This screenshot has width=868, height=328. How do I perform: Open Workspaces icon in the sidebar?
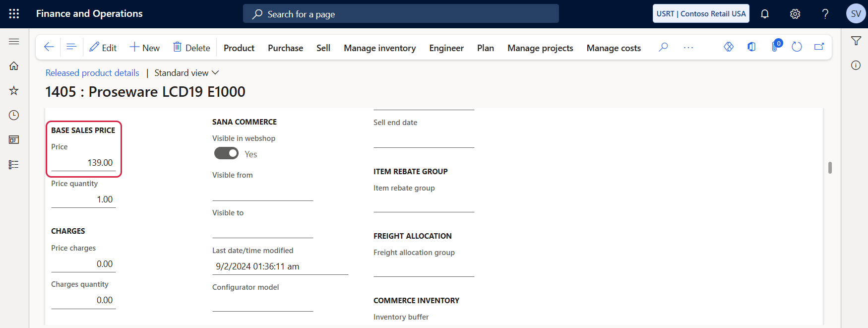click(x=14, y=140)
